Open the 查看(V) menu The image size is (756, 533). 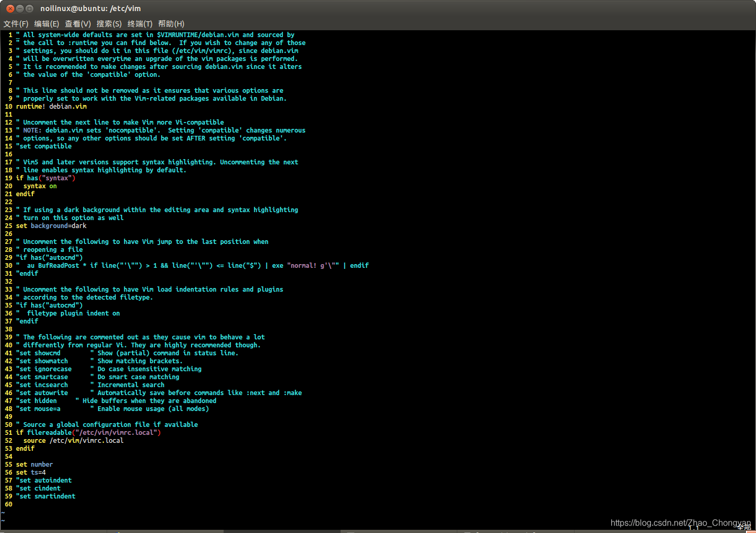click(x=78, y=24)
